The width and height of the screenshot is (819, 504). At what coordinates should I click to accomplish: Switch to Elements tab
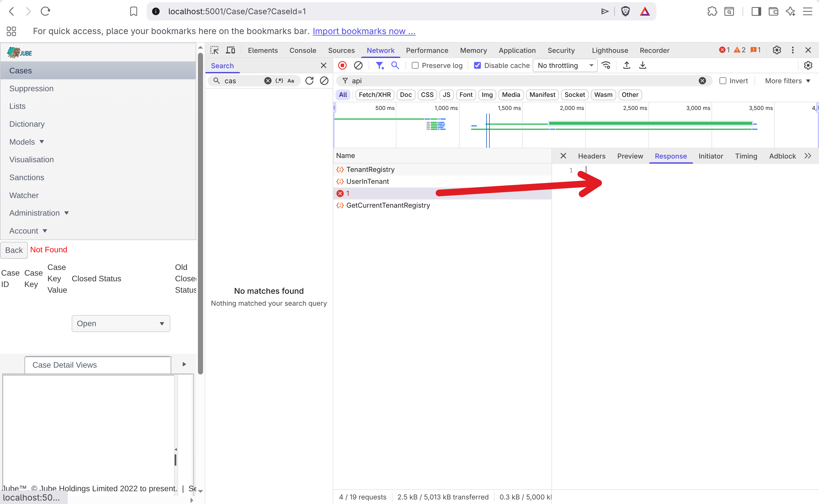[x=262, y=50]
